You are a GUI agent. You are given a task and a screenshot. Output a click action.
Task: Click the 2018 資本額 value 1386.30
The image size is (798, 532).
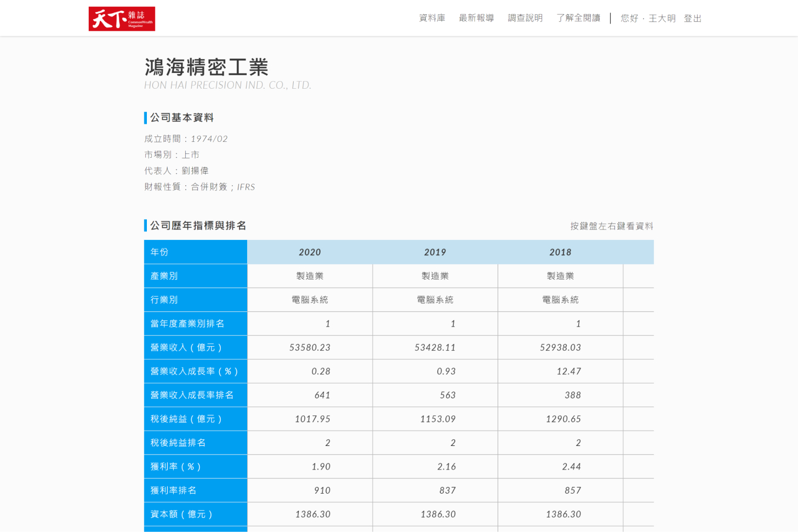[x=563, y=514]
